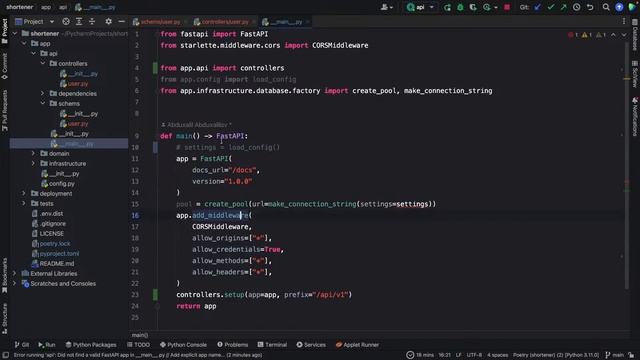This screenshot has height=360, width=640.
Task: Open the Applet Runner tool window
Action: pyautogui.click(x=357, y=345)
